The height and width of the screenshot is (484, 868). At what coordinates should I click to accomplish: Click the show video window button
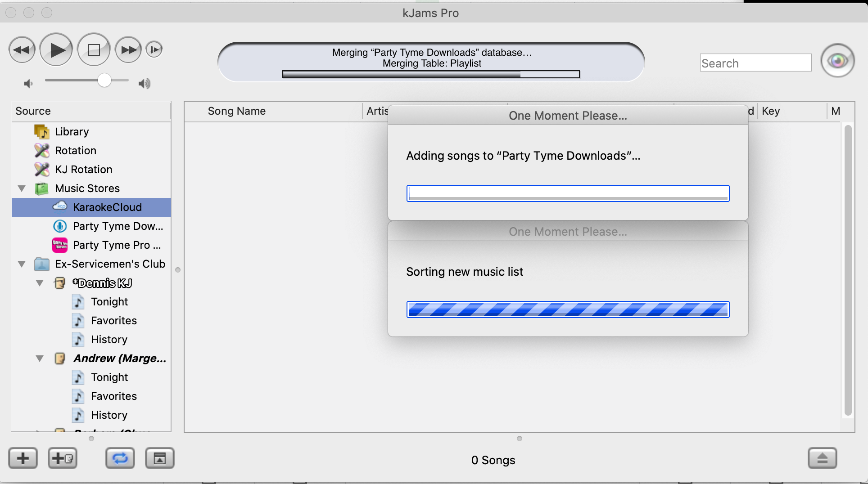point(159,458)
